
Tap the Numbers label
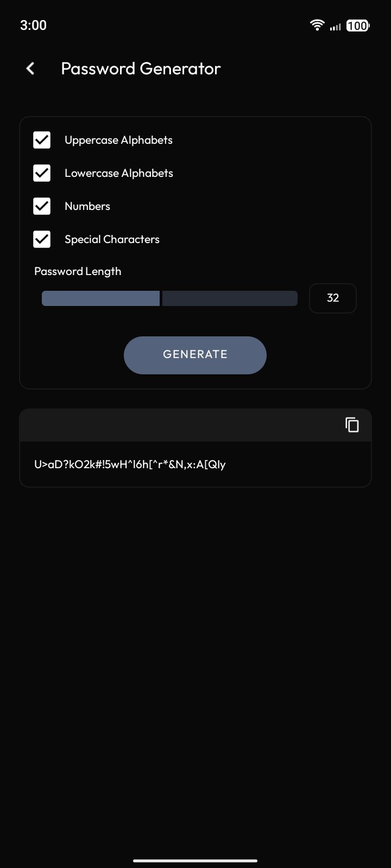87,206
